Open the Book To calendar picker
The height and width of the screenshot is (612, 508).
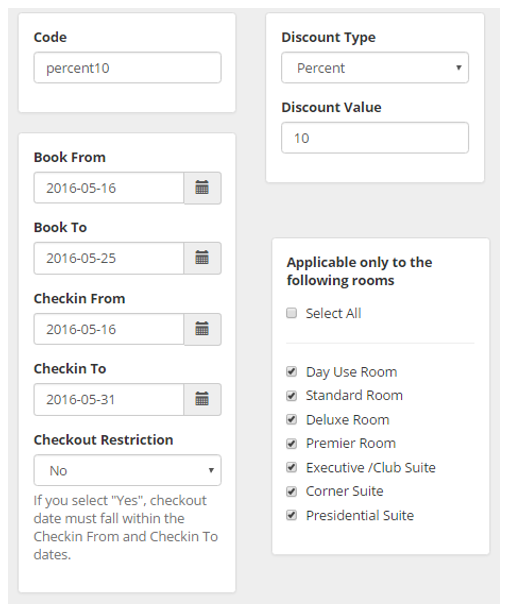(202, 258)
